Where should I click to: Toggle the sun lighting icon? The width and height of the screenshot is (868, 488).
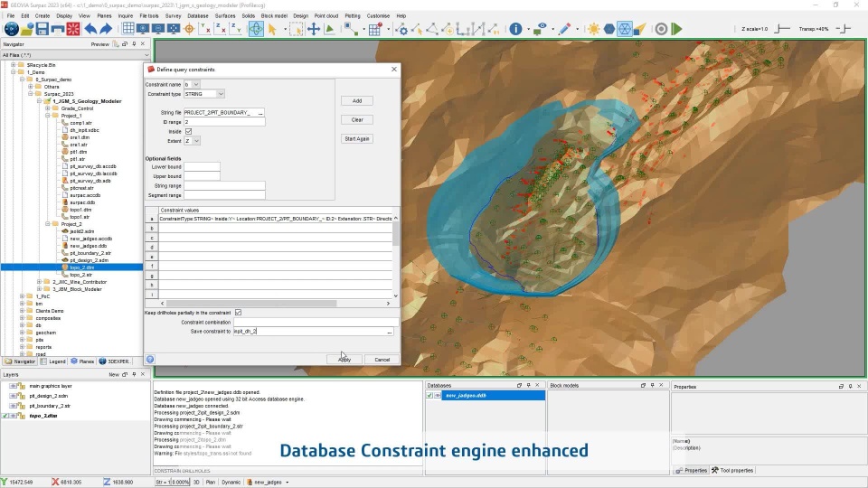point(593,29)
